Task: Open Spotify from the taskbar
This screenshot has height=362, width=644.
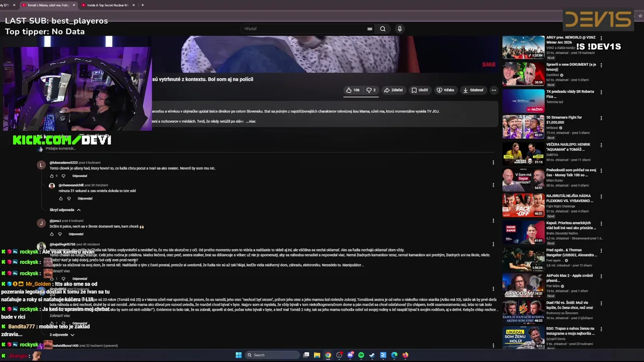Action: point(361,355)
